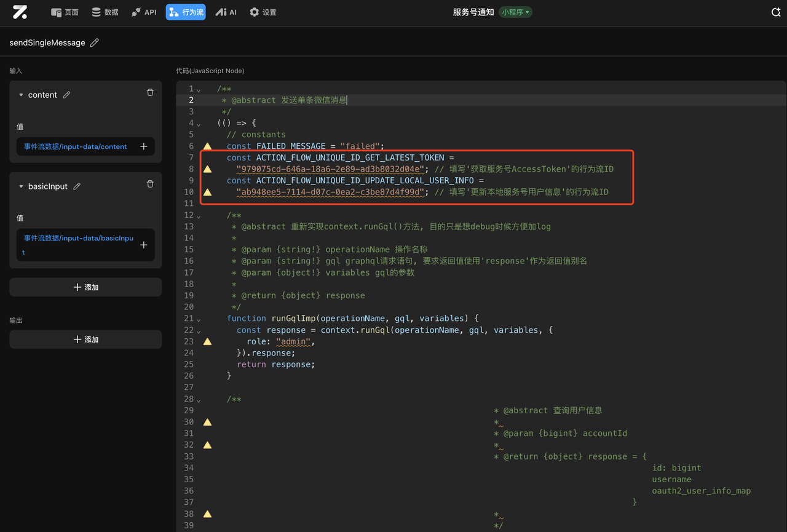Image resolution: width=787 pixels, height=532 pixels.
Task: Click warning icon on line 10
Action: click(x=208, y=192)
